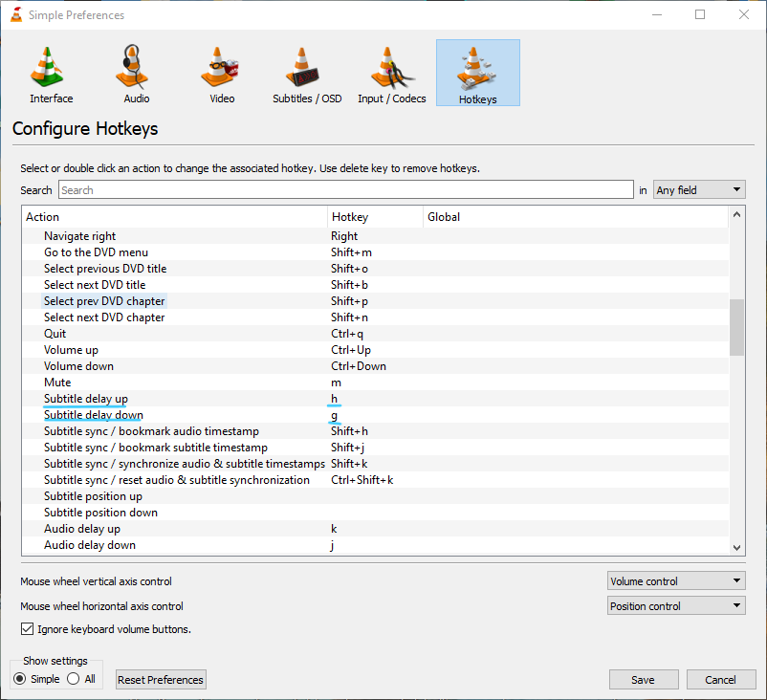
Task: Select the Subtitle delay up row
Action: pos(375,398)
